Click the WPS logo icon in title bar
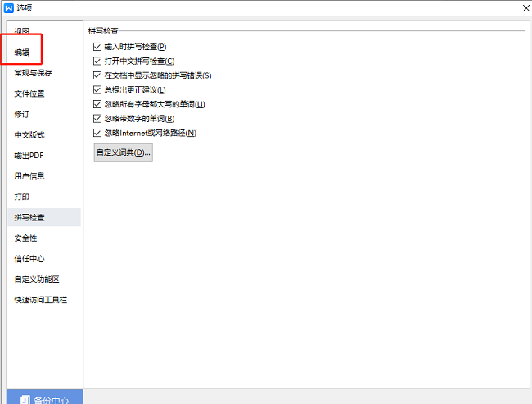The width and height of the screenshot is (532, 404). [8, 8]
